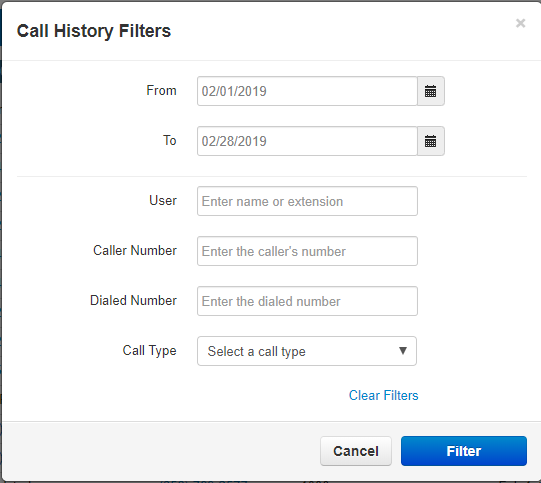Click the To date field showing 02/28/2019
This screenshot has height=483, width=541.
pos(307,141)
